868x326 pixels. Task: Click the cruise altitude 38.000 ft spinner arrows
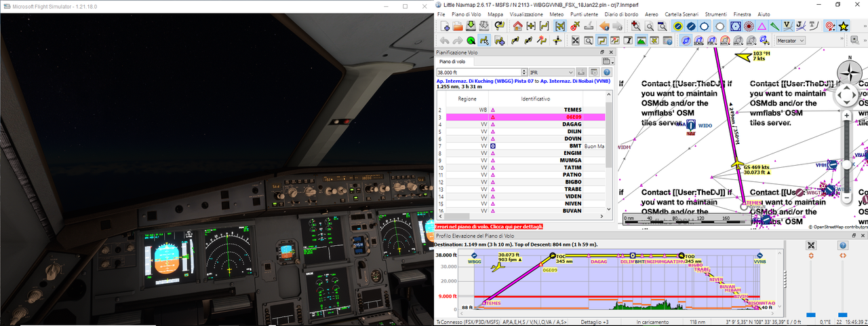524,71
